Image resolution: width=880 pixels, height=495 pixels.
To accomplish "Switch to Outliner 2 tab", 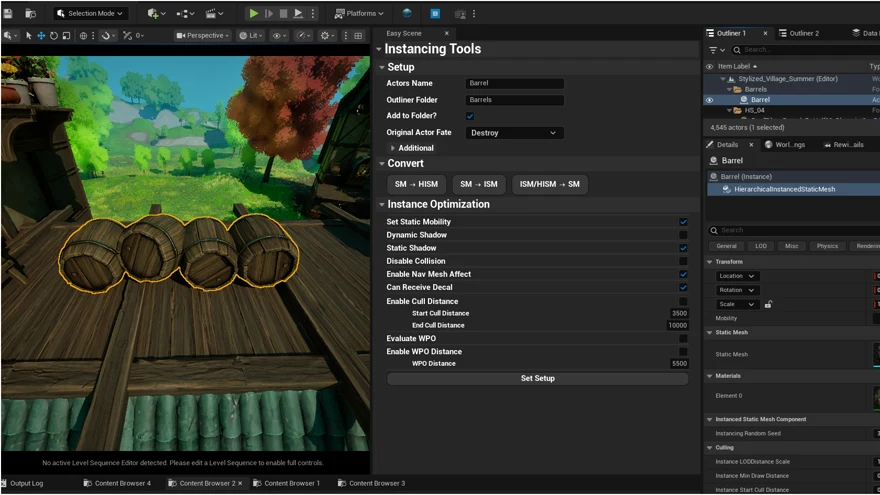I will click(799, 33).
